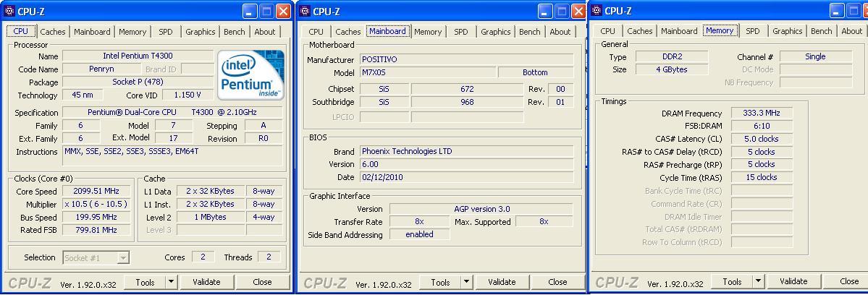This screenshot has height=295, width=868.
Task: Open the Tools dropdown arrow in the right window
Action: pyautogui.click(x=759, y=282)
